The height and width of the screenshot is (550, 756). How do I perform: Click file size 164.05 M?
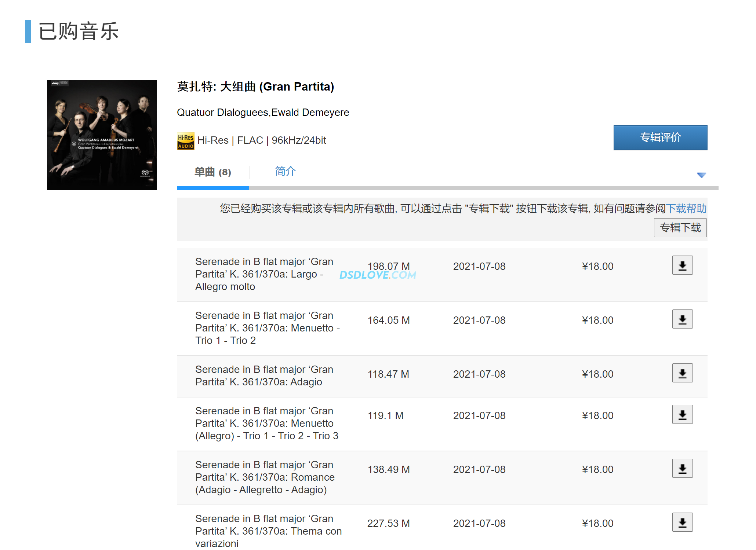tap(389, 320)
